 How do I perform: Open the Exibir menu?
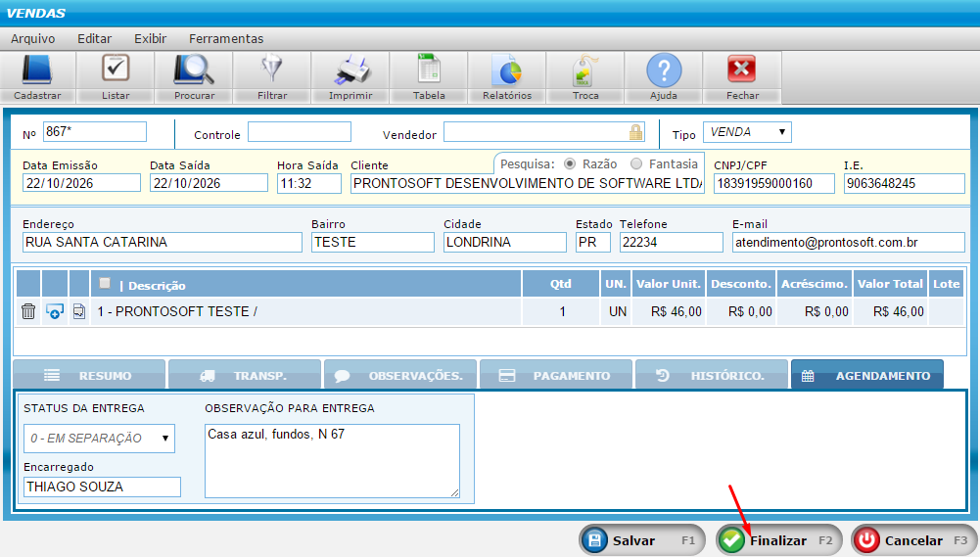click(x=151, y=39)
